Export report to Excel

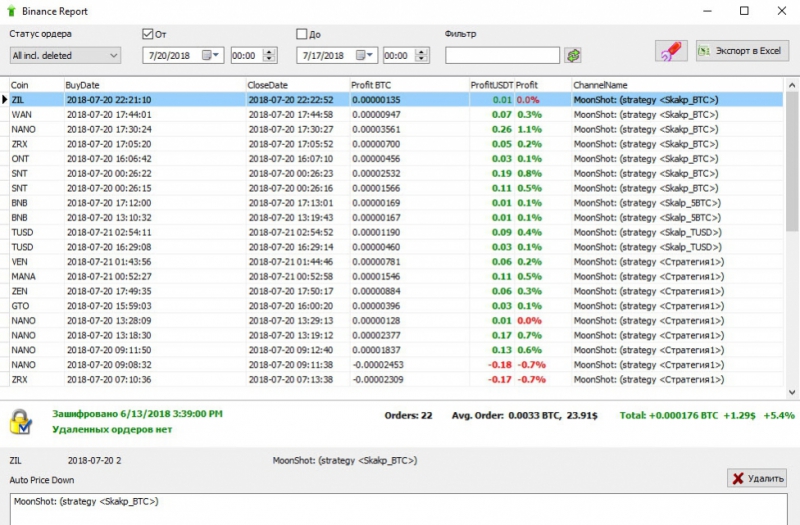[x=742, y=51]
